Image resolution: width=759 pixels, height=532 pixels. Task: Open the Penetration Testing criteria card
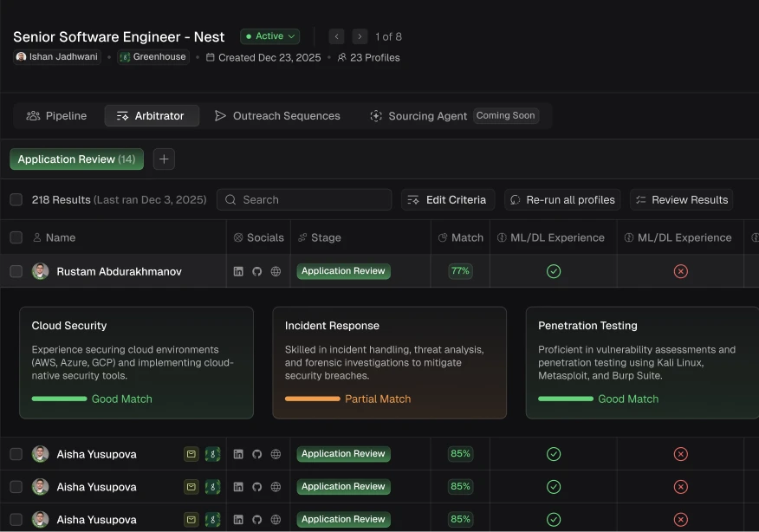tap(642, 362)
